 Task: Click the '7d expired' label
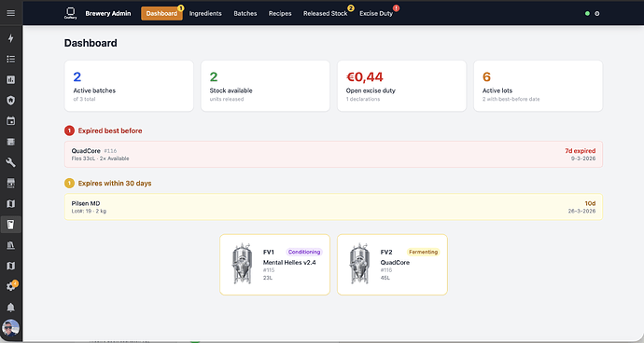coord(580,151)
